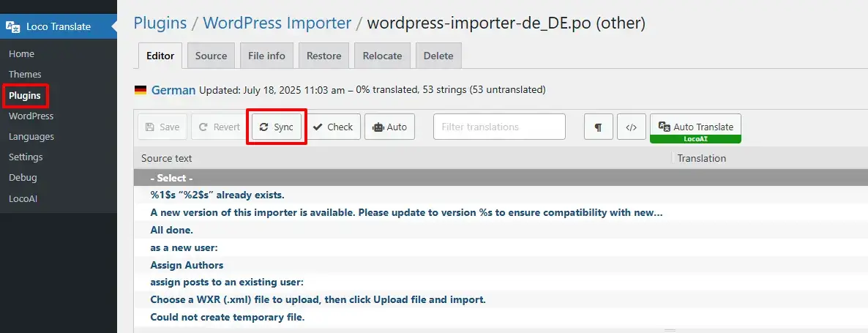Click the Sync button with refresh icon
The height and width of the screenshot is (333, 868).
(x=276, y=127)
